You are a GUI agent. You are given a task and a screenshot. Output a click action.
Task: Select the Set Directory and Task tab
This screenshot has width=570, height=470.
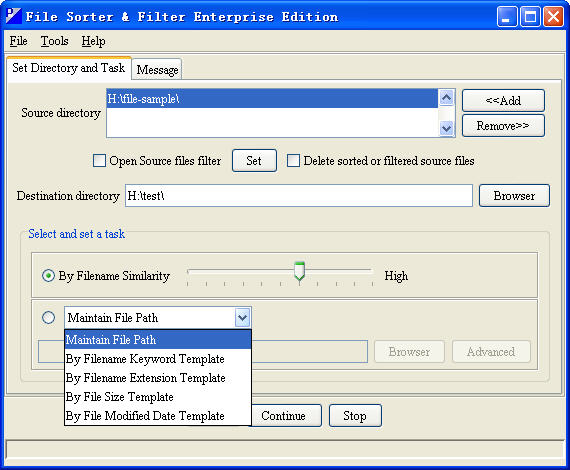tap(69, 68)
